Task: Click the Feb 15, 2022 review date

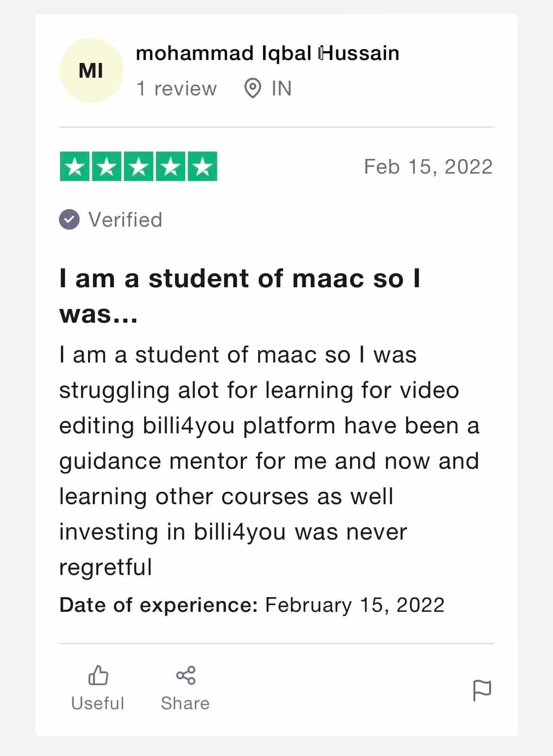Action: [428, 167]
